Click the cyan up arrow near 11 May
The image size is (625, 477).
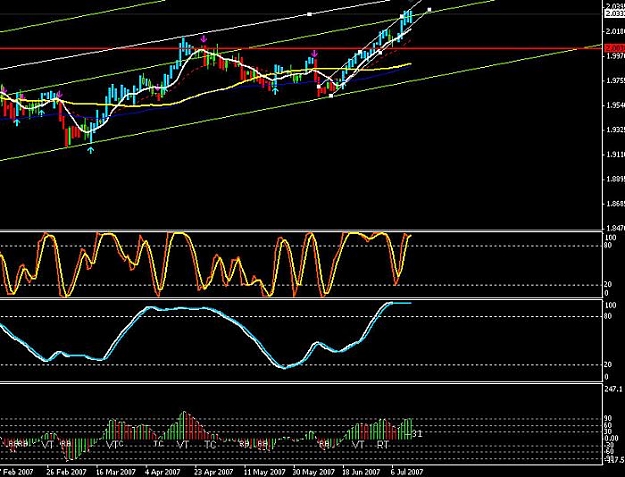coord(275,91)
